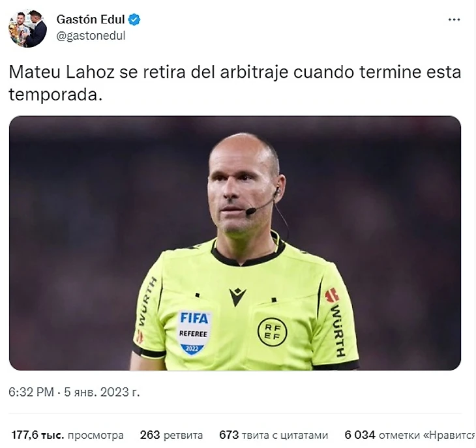The width and height of the screenshot is (476, 448).
Task: Click the 6:32 PM timestamp
Action: [31, 392]
